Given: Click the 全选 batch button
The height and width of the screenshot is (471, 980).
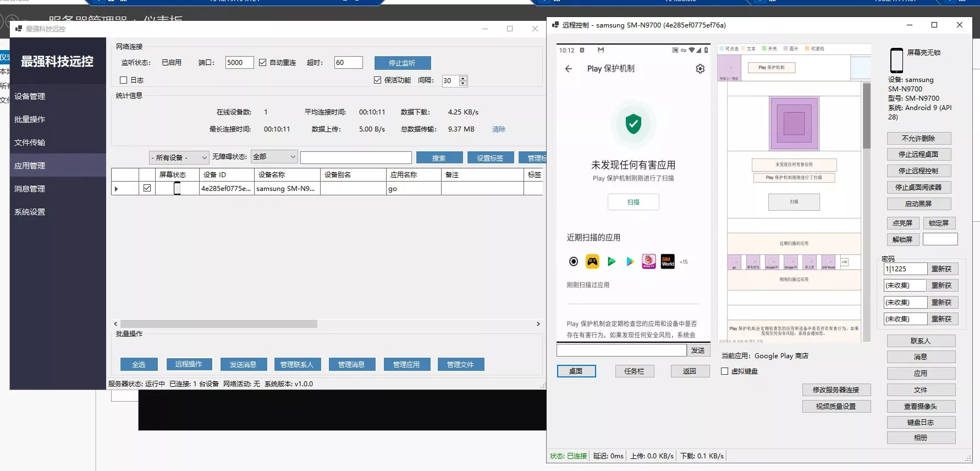Looking at the screenshot, I should click(x=139, y=364).
